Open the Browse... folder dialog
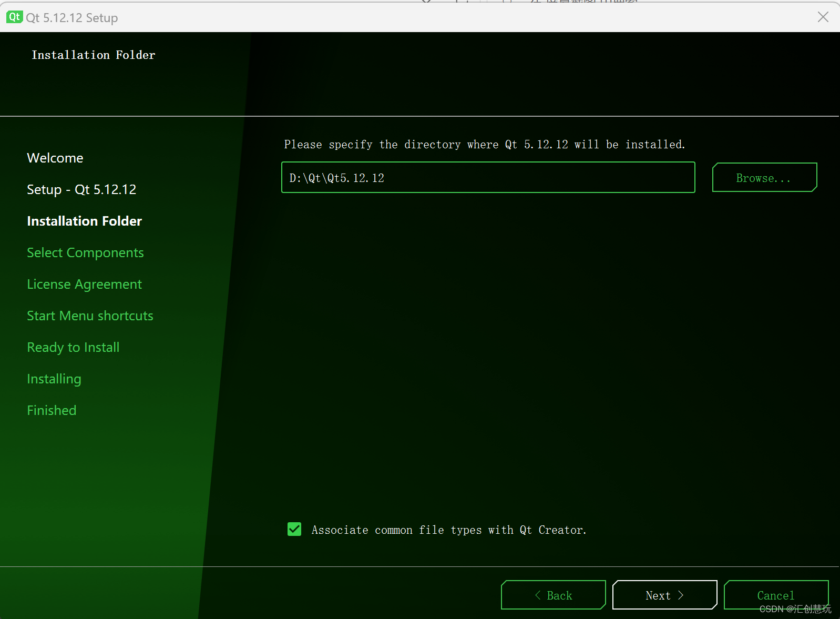The image size is (840, 619). (764, 177)
